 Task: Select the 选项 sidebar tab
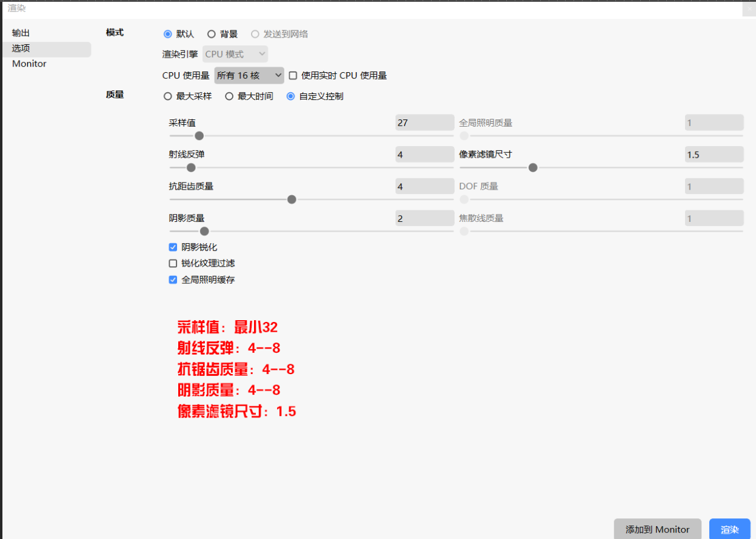[21, 49]
